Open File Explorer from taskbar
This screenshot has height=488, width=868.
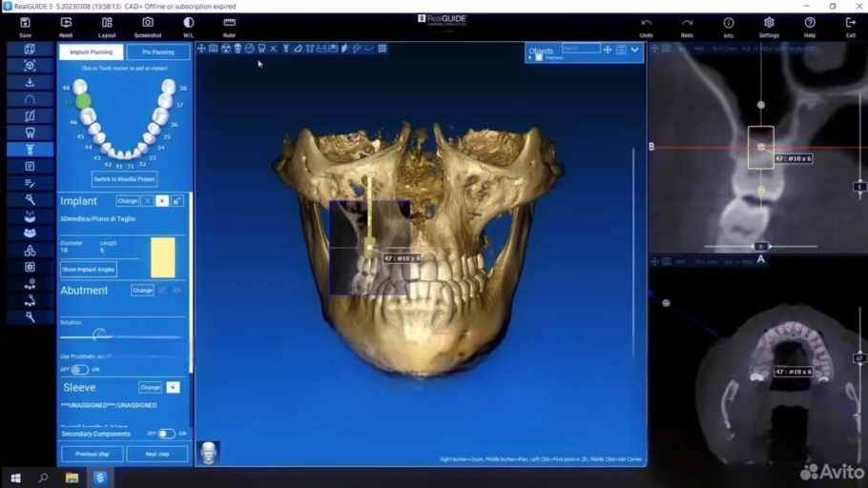pos(72,478)
